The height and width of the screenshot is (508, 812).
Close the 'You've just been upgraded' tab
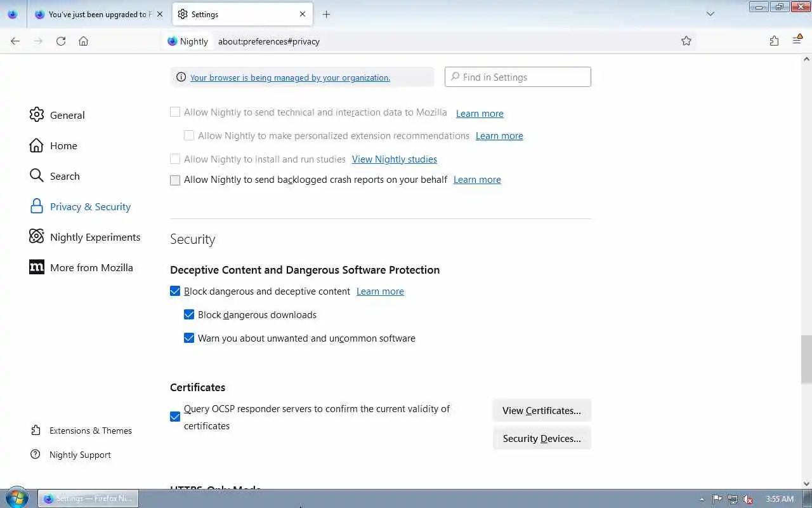(160, 14)
